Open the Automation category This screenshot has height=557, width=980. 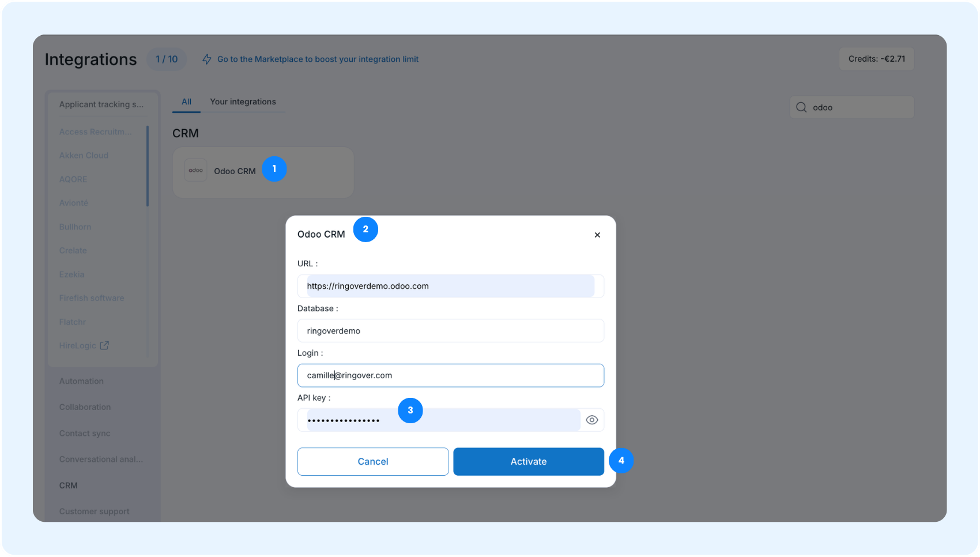pyautogui.click(x=81, y=381)
